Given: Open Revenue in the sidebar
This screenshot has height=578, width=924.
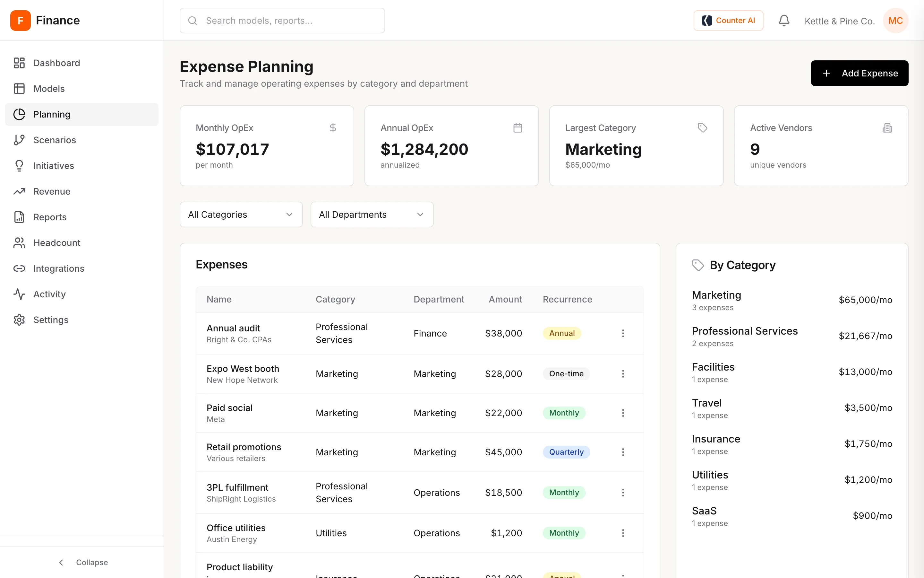Looking at the screenshot, I should point(82,191).
